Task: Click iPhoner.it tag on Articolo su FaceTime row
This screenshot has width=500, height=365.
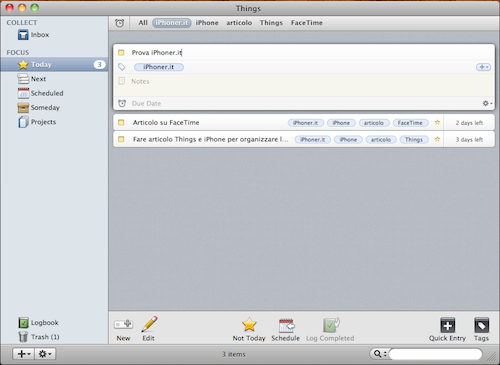Action: coord(305,123)
